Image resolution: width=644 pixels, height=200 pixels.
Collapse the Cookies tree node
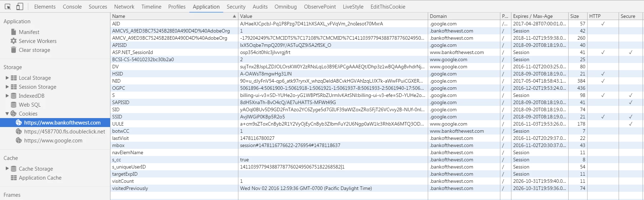pos(7,113)
